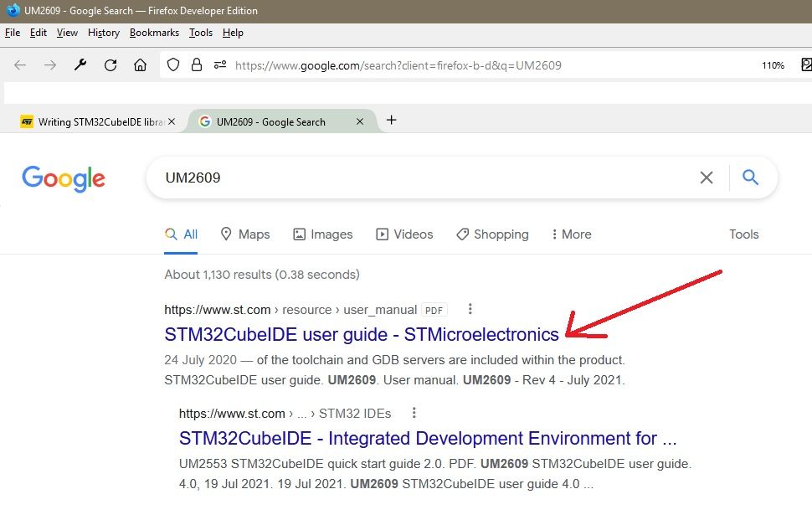Open tracking protection shield icon
The height and width of the screenshot is (520, 812).
pyautogui.click(x=173, y=64)
